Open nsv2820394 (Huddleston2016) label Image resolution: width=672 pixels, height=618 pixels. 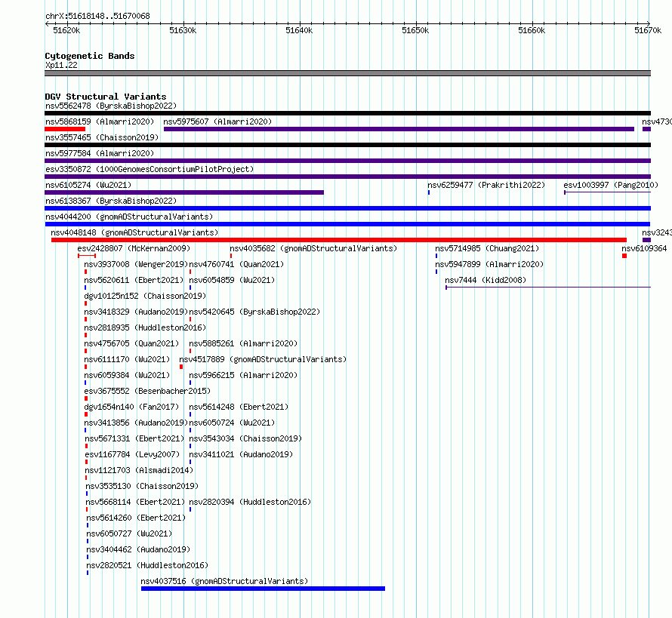click(x=250, y=502)
